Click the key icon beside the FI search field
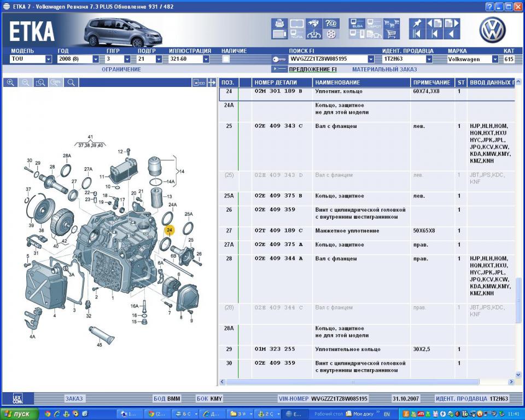This screenshot has height=420, width=525. pyautogui.click(x=279, y=59)
